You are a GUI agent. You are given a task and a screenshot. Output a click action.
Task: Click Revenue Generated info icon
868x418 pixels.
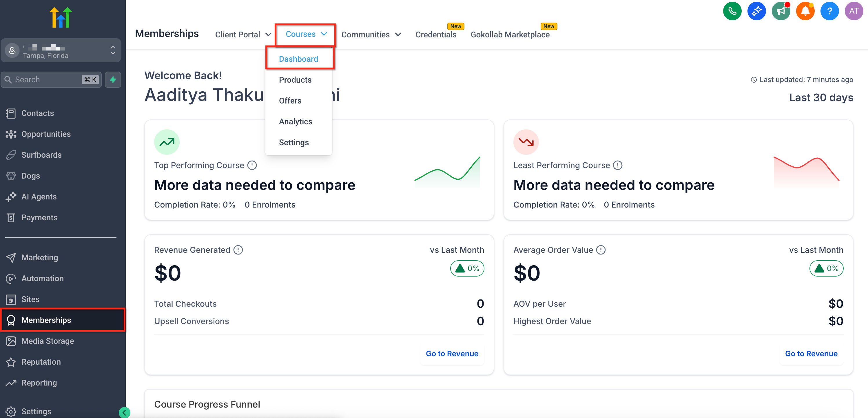click(x=238, y=250)
